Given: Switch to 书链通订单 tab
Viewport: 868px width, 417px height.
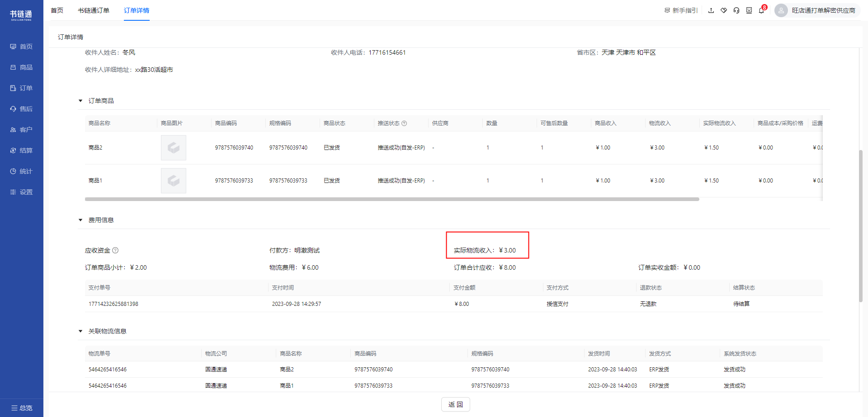Looking at the screenshot, I should (94, 10).
